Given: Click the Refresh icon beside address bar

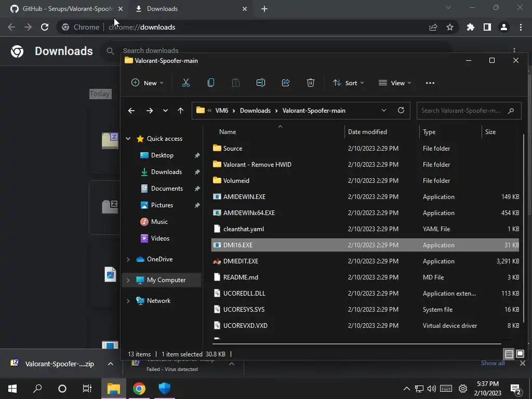Looking at the screenshot, I should (401, 110).
